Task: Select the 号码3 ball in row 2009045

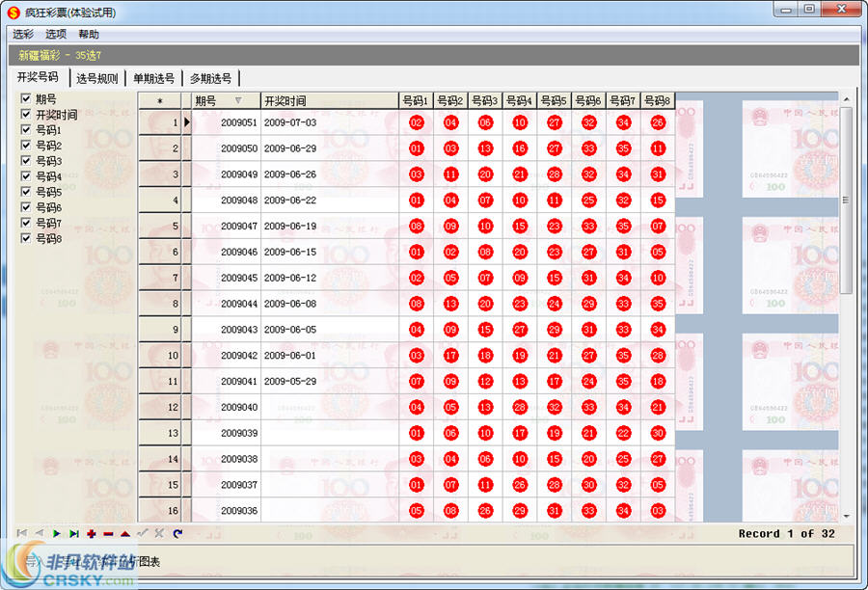Action: (485, 278)
